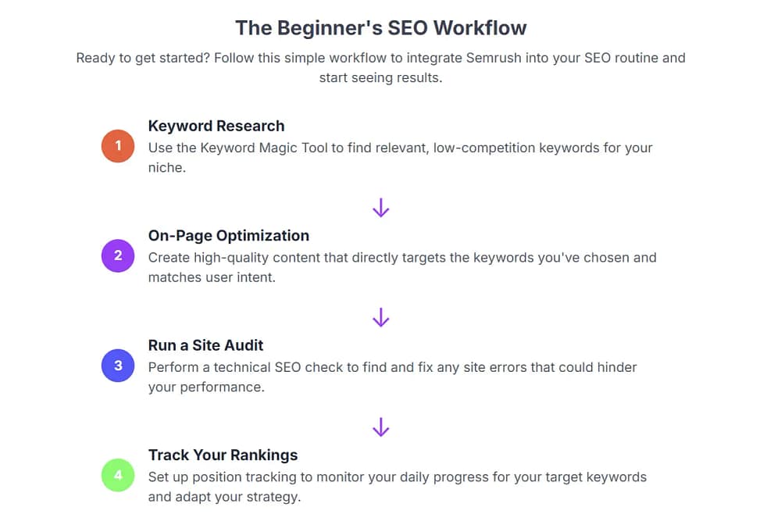Click the purple step 2 circle
This screenshot has width=767, height=532.
point(119,255)
